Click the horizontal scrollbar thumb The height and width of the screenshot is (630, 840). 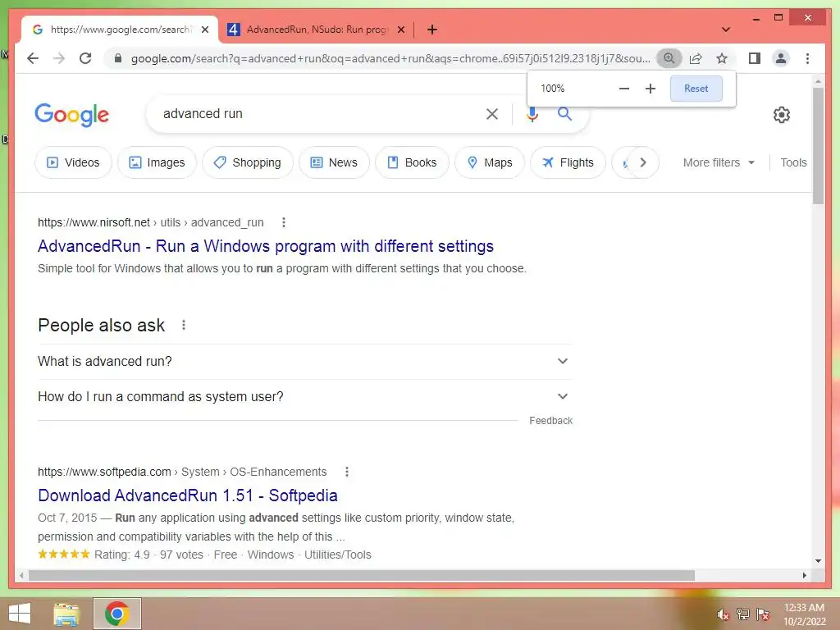click(x=362, y=575)
